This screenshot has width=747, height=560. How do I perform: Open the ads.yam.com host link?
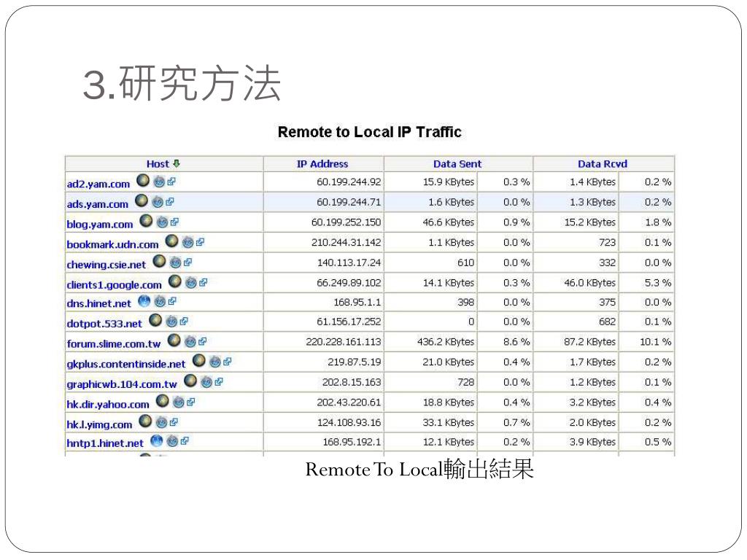pos(98,204)
